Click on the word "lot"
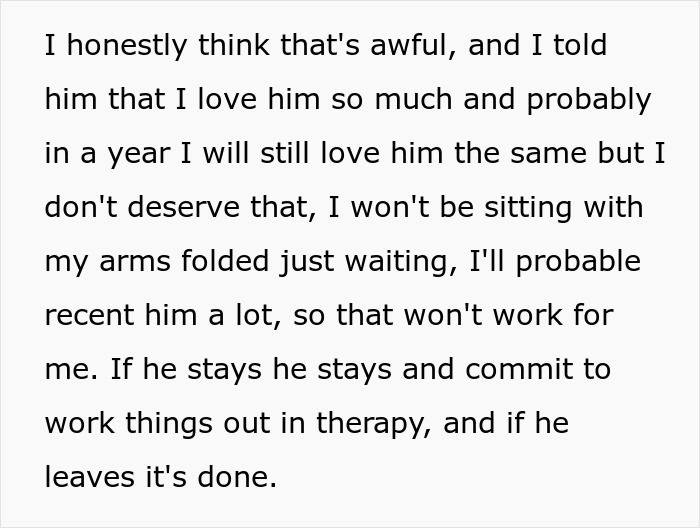Viewport: 700px width, 528px height. tap(259, 316)
